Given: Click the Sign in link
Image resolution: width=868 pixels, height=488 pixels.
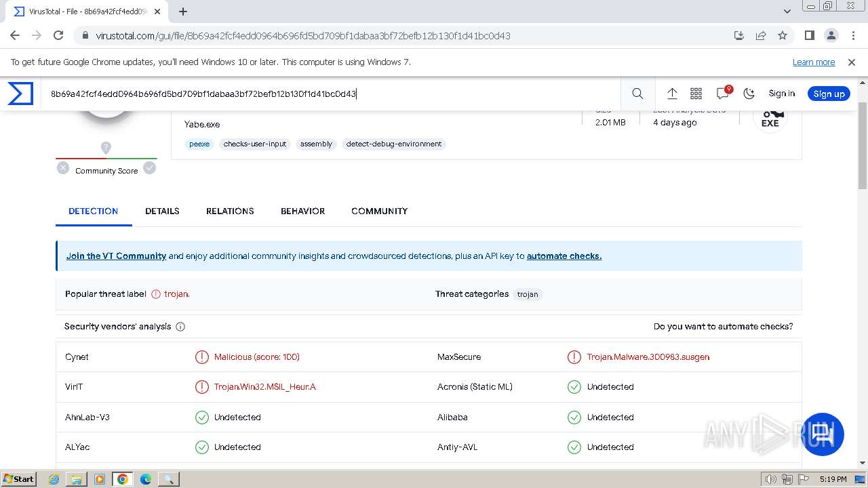Looking at the screenshot, I should click(x=781, y=94).
